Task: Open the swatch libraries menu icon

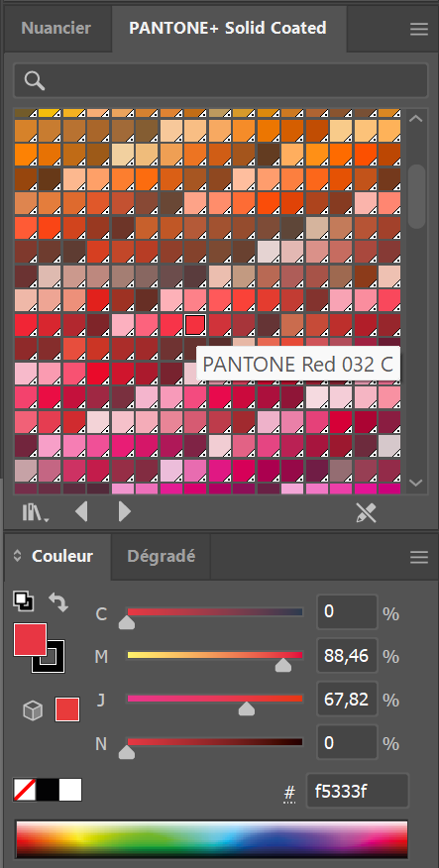Action: (x=36, y=512)
